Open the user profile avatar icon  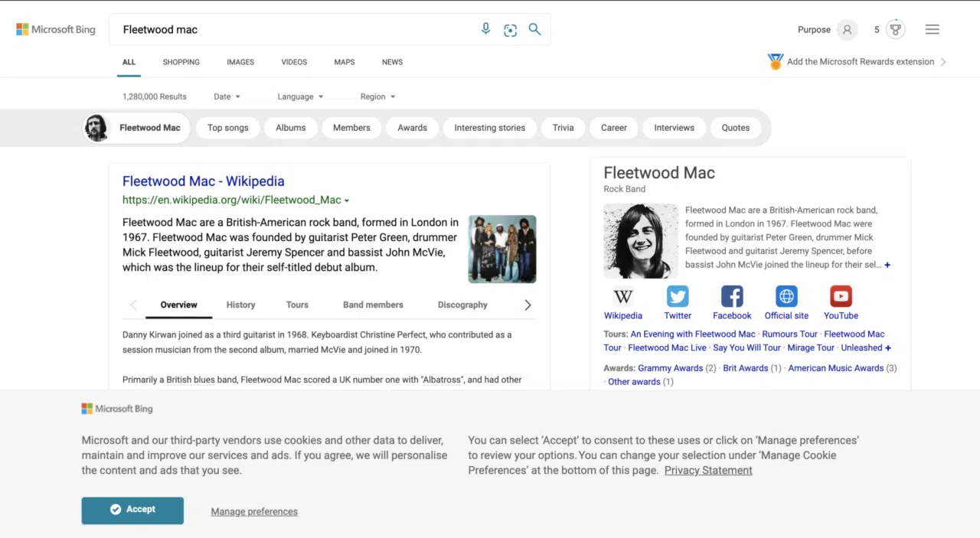tap(847, 30)
